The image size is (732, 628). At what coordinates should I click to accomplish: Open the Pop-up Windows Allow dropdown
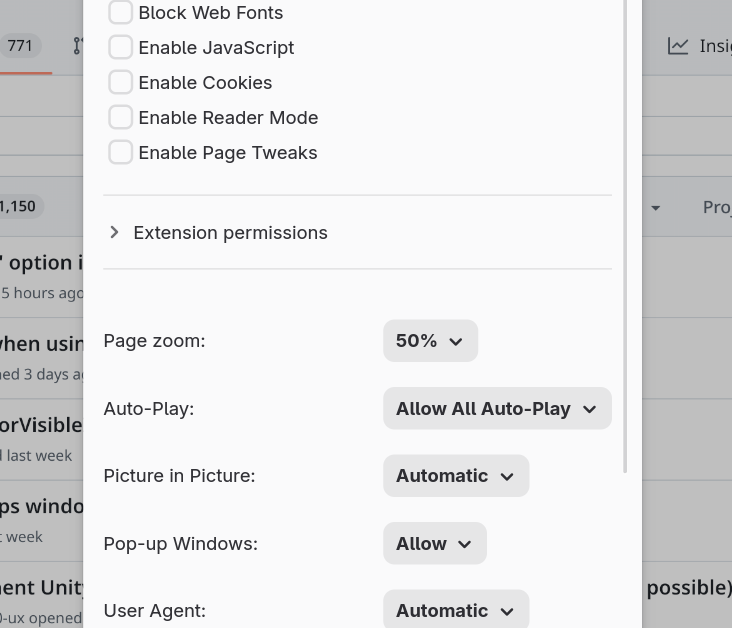point(434,544)
